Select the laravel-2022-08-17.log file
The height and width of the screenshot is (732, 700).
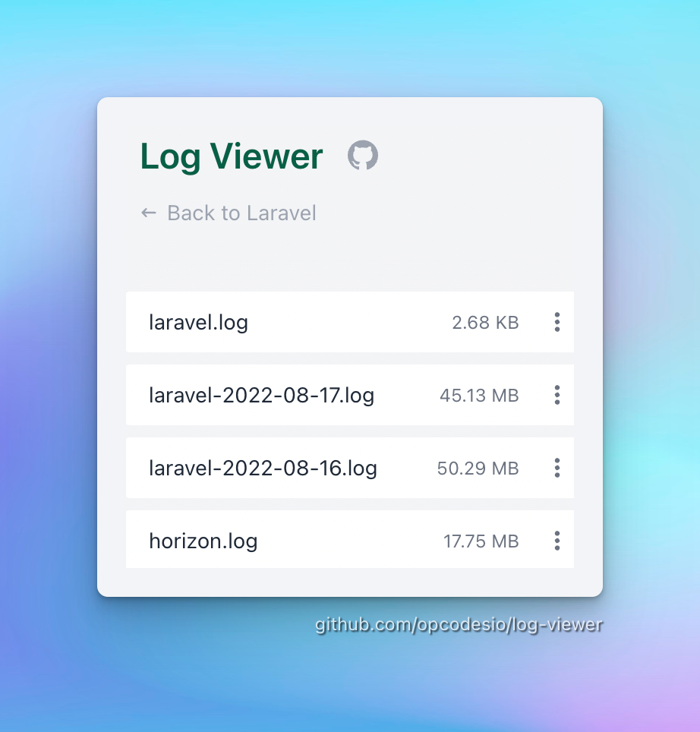tap(350, 395)
